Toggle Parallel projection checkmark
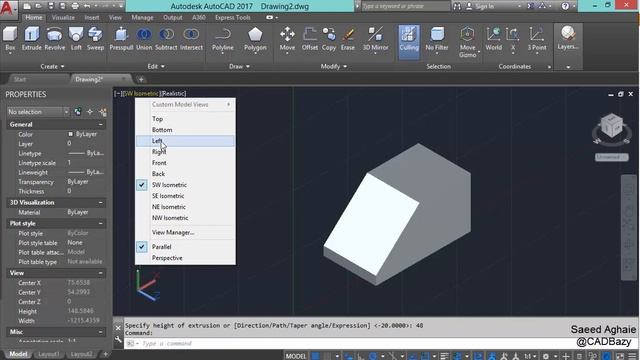640x360 pixels. (185, 247)
